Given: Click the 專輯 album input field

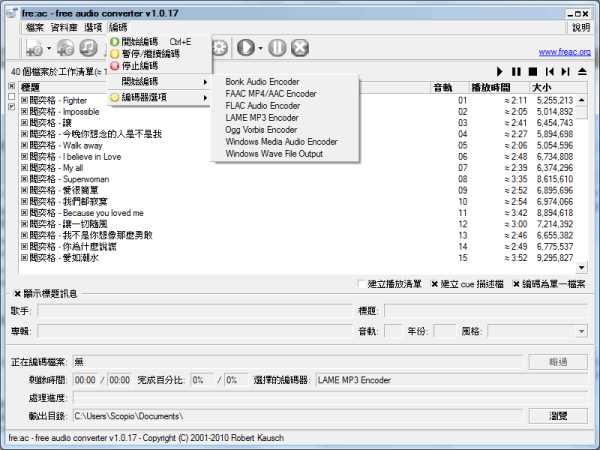Looking at the screenshot, I should pos(195,331).
